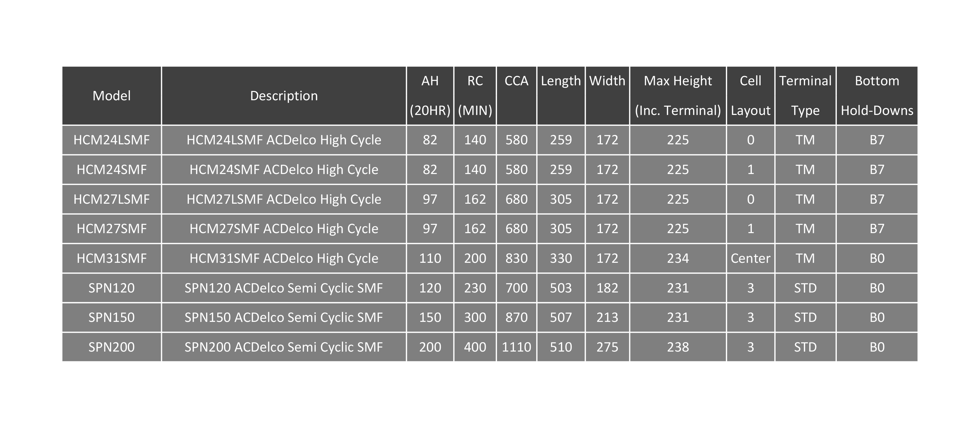Image resolution: width=980 pixels, height=428 pixels.
Task: Click the Bottom Hold-Downs header
Action: 877,96
